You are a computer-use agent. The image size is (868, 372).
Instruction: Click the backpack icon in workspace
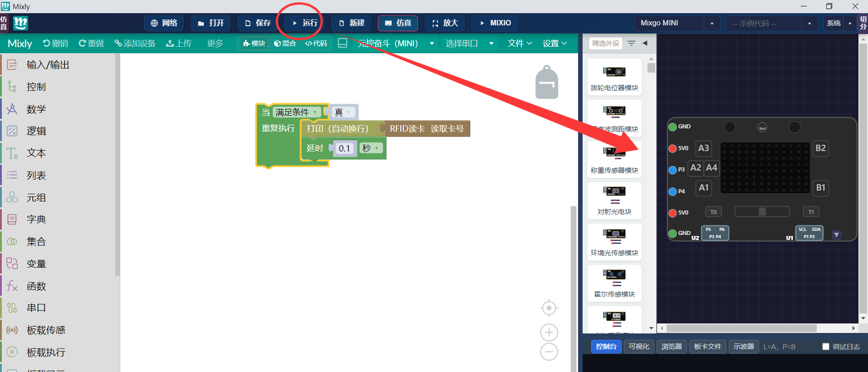[547, 83]
